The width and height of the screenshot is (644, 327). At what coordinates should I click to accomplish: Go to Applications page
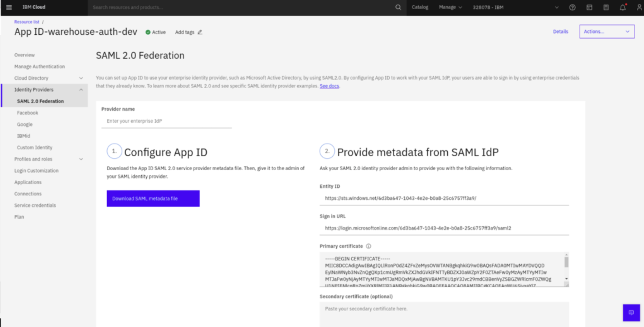28,182
